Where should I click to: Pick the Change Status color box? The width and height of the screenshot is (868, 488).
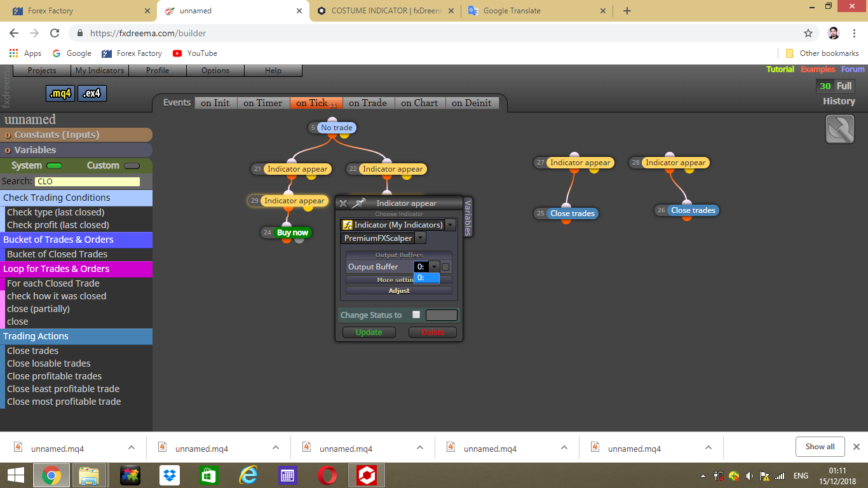(x=441, y=315)
